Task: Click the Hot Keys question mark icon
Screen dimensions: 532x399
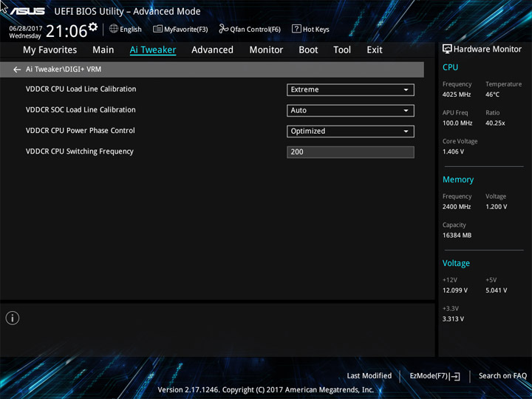Action: click(x=296, y=29)
